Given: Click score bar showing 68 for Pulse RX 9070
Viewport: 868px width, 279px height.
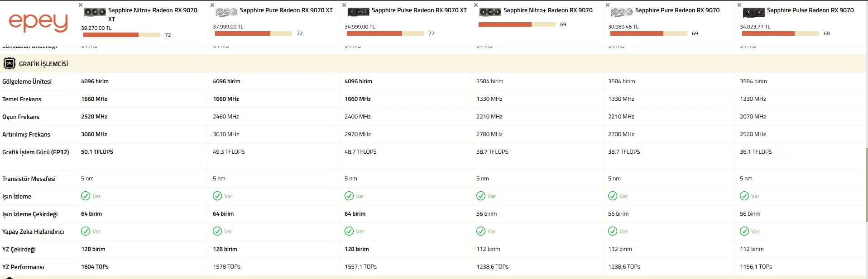Looking at the screenshot, I should pyautogui.click(x=779, y=33).
